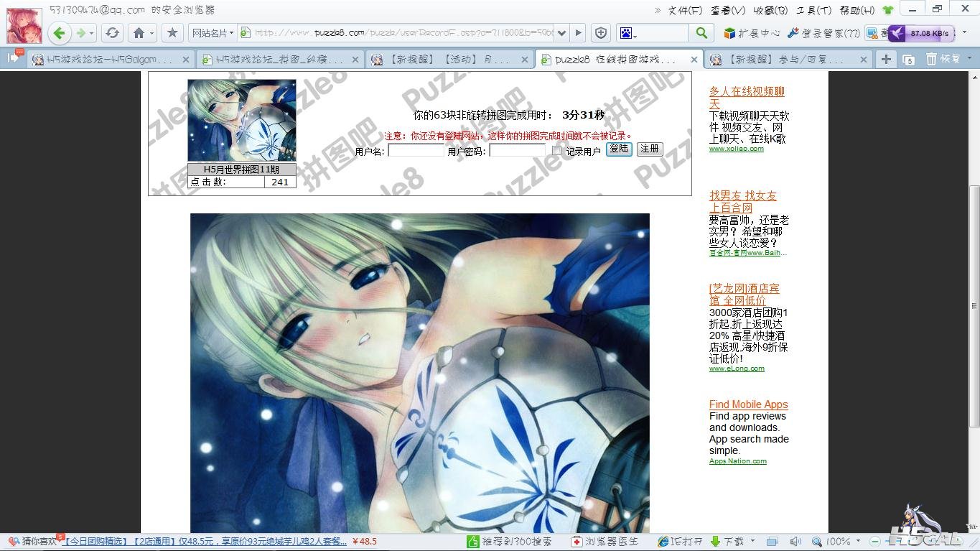Click the green back navigation arrow
Viewport: 980px width, 551px height.
[60, 32]
